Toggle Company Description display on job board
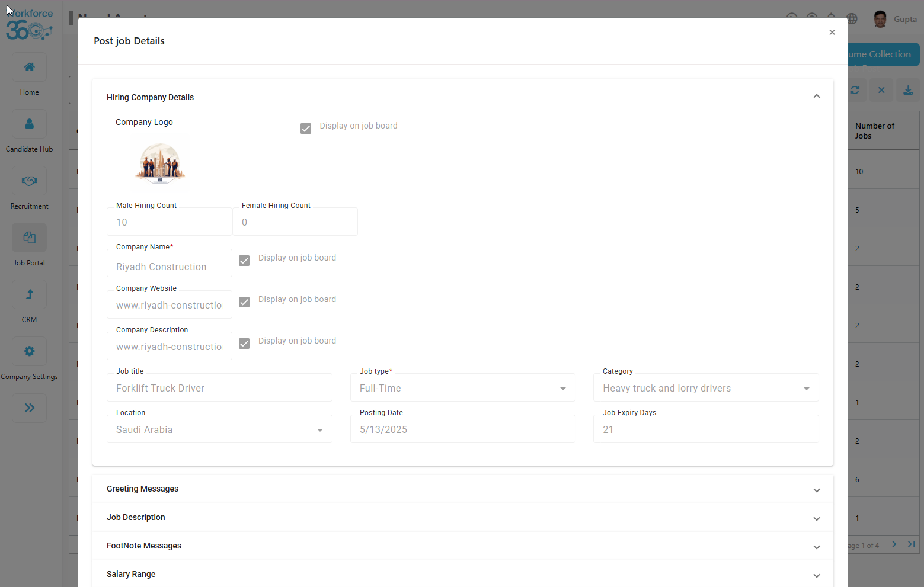924x587 pixels. (244, 344)
